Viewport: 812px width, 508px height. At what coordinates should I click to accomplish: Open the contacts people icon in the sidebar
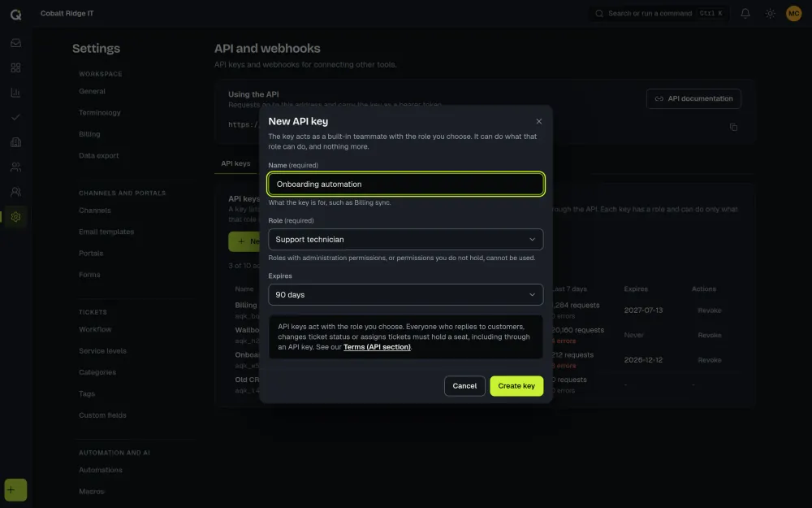click(15, 167)
